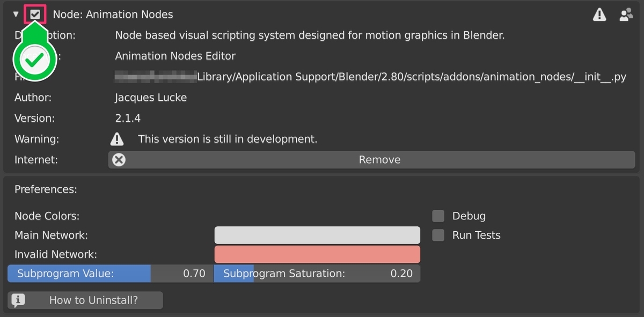
Task: Click the community support users icon
Action: coord(626,15)
